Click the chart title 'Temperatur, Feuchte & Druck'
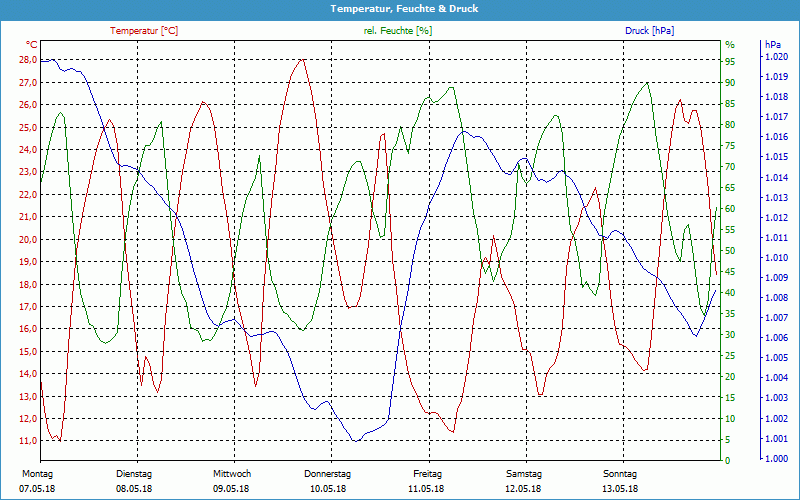 point(404,9)
